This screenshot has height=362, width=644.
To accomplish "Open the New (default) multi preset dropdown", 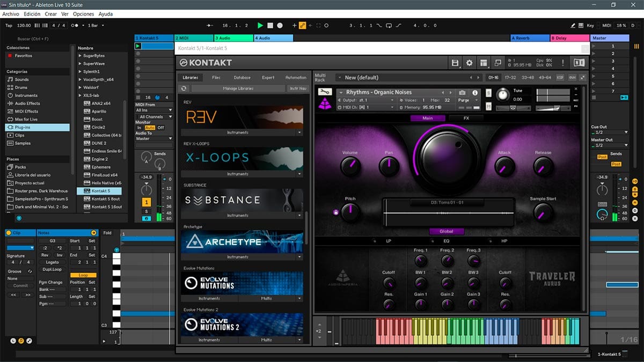I will pyautogui.click(x=409, y=78).
